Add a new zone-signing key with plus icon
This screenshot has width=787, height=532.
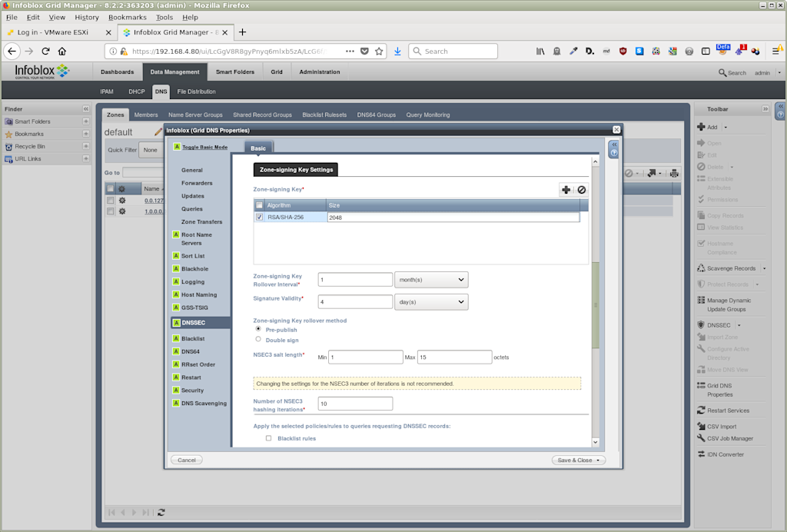(x=566, y=190)
